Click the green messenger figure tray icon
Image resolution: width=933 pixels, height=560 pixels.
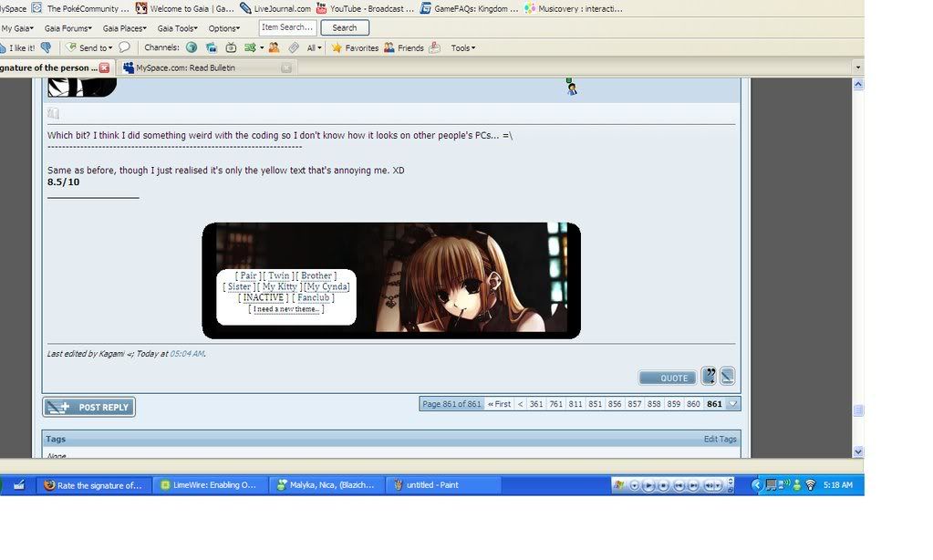797,485
